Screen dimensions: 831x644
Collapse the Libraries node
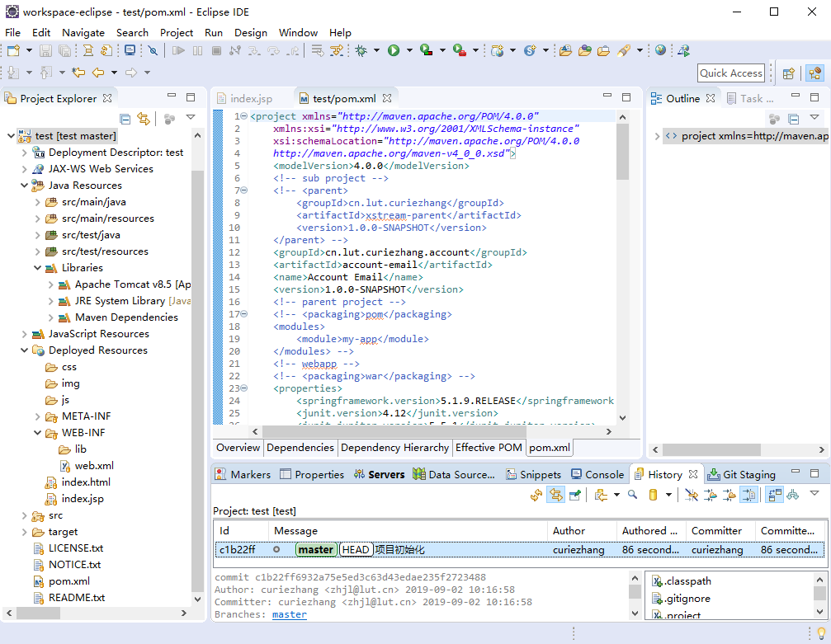[37, 268]
